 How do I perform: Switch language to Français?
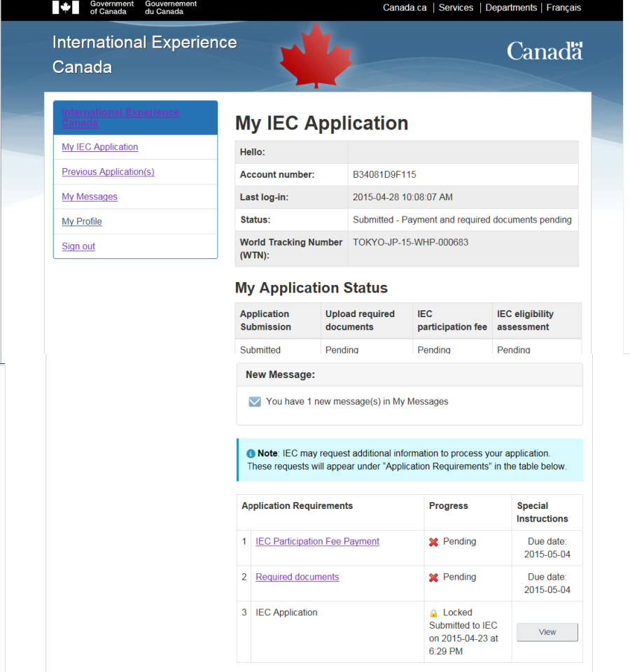563,8
